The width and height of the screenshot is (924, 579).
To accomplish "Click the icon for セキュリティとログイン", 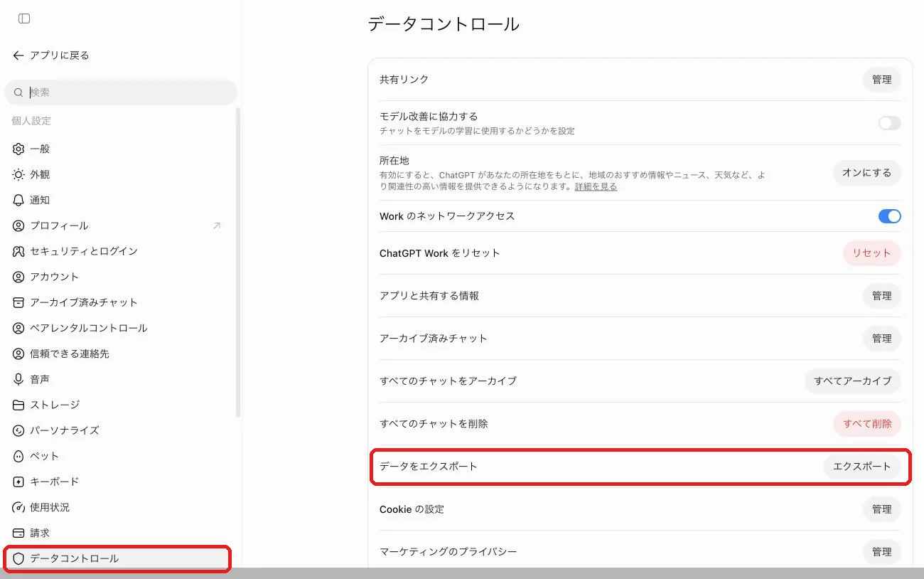I will coord(18,252).
